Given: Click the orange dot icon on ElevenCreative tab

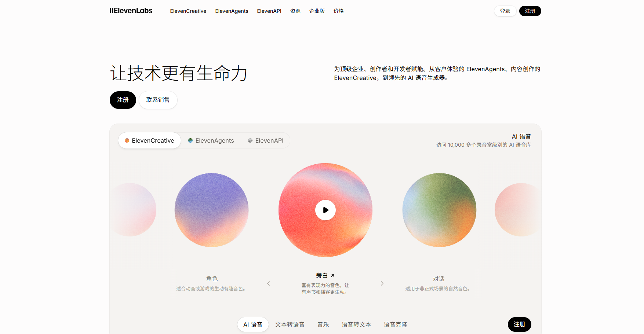Looking at the screenshot, I should (127, 140).
